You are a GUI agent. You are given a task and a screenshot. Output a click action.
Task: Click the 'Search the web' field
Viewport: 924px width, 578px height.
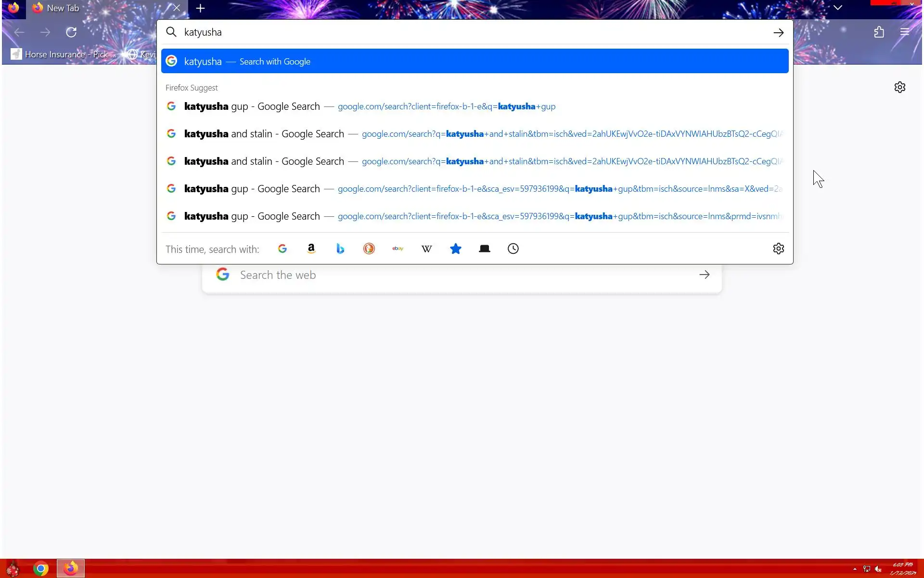(x=462, y=275)
